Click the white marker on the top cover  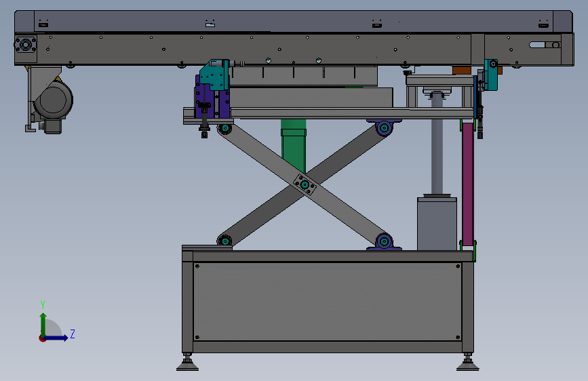click(210, 25)
